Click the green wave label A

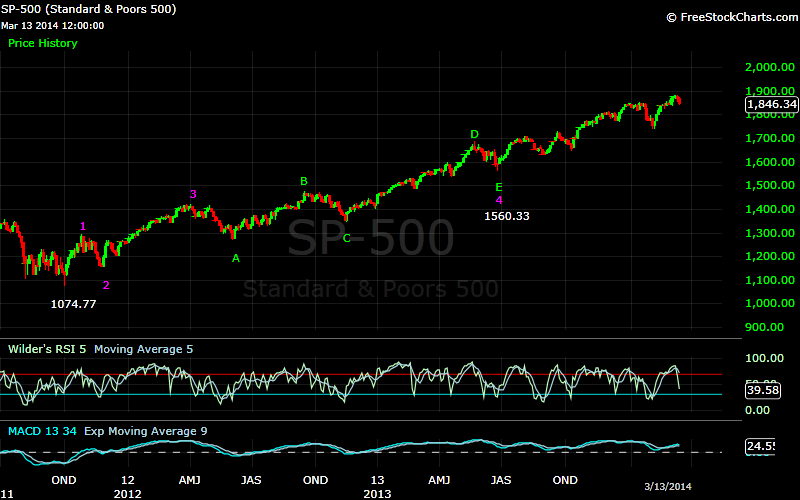(x=236, y=259)
